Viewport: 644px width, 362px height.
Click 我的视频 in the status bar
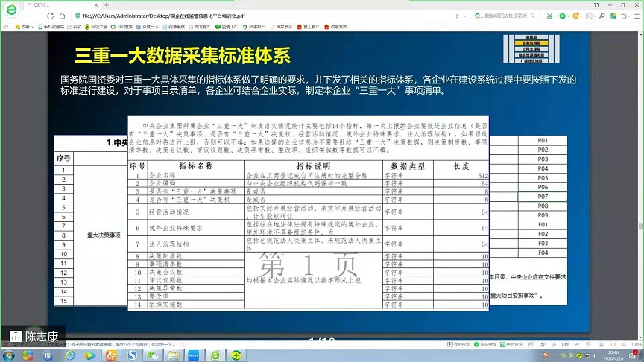(x=458, y=344)
